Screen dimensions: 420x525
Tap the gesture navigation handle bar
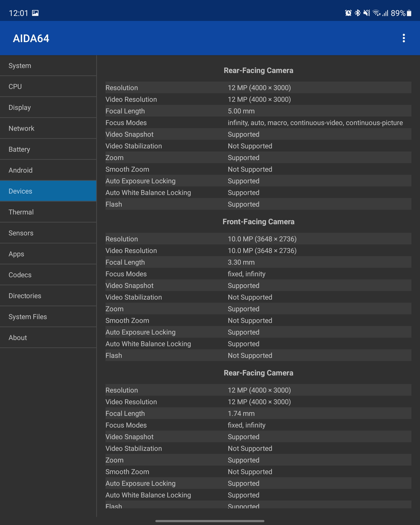(x=210, y=521)
